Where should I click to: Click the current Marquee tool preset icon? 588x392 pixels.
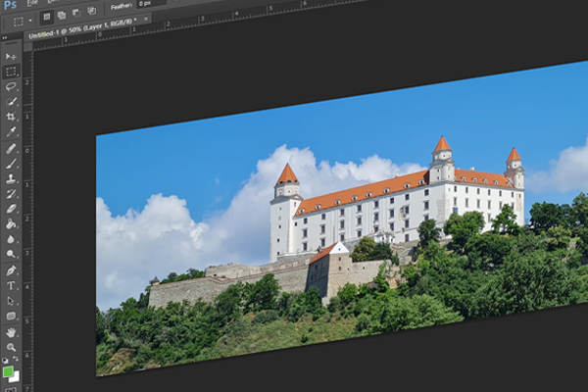(x=18, y=22)
